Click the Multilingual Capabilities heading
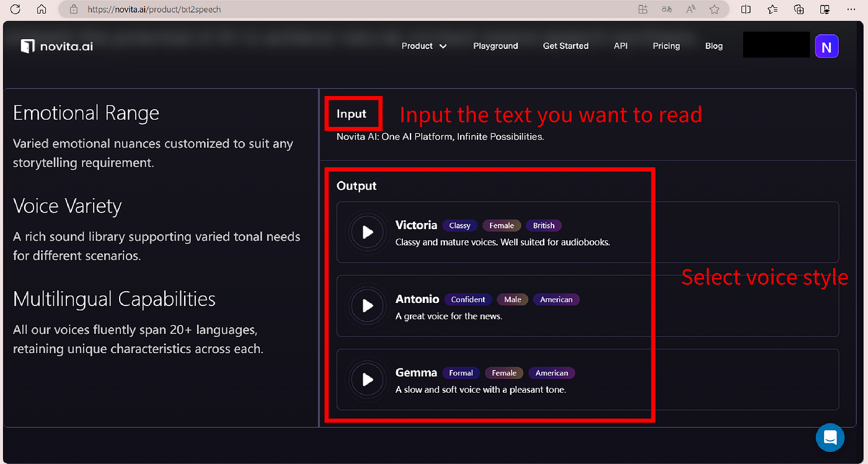Screen dimensions: 868x464 coord(114,299)
